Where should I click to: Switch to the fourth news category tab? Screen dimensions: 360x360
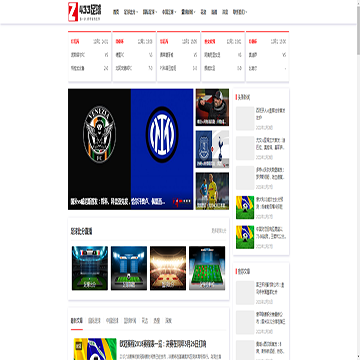(x=130, y=321)
